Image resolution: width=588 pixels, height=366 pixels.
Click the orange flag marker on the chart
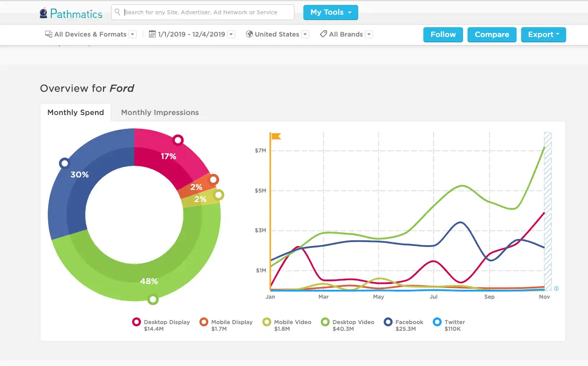point(276,136)
